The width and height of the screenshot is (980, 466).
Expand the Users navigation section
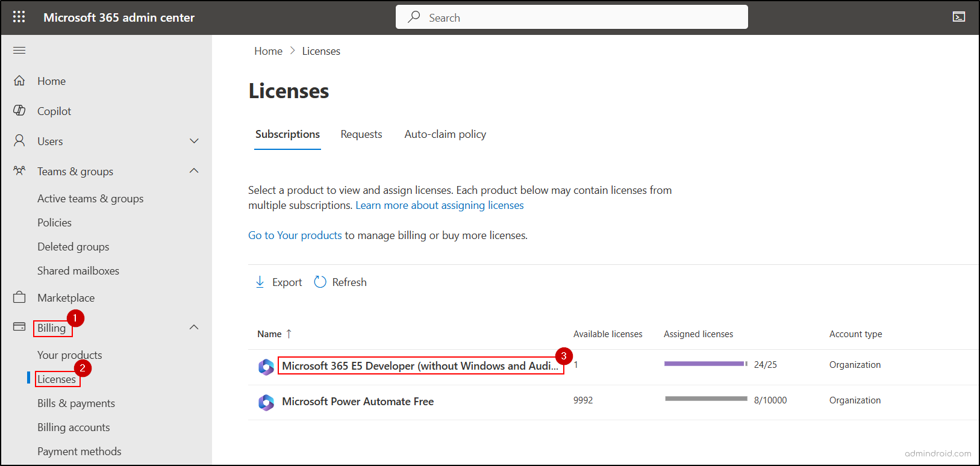pyautogui.click(x=194, y=141)
